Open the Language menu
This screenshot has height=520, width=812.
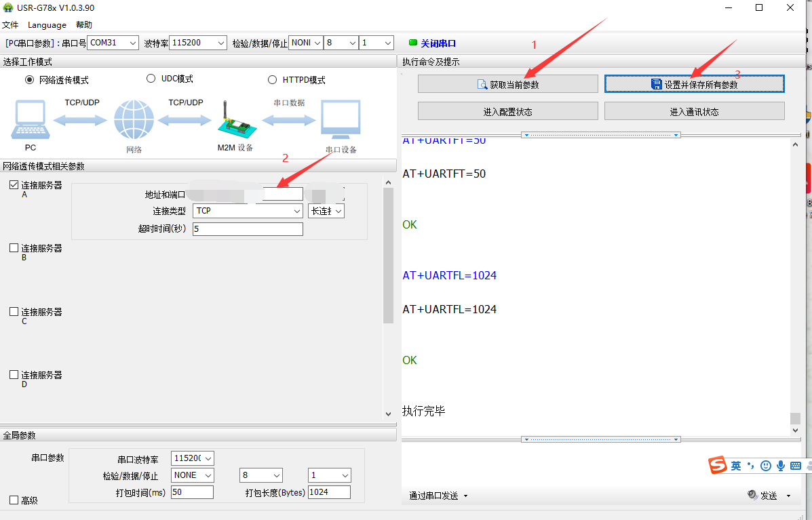click(47, 25)
